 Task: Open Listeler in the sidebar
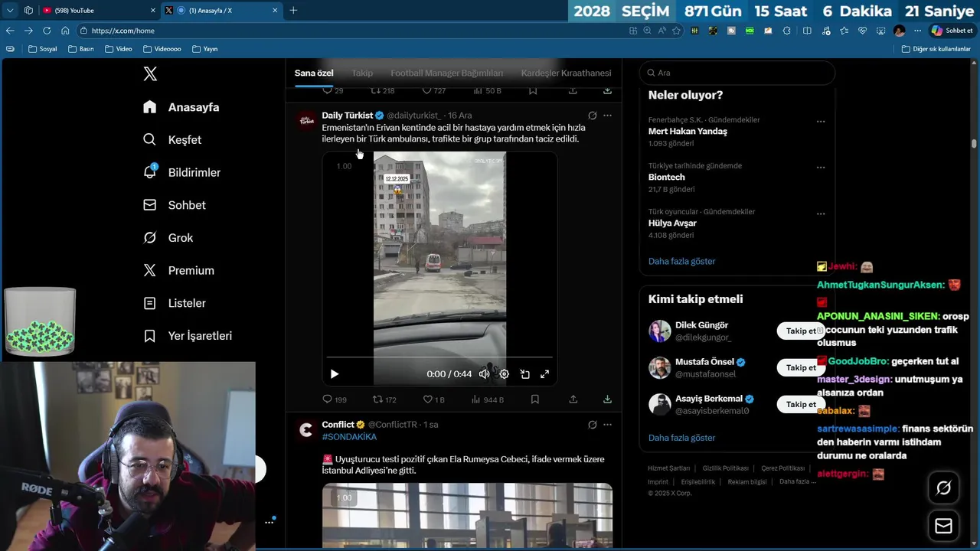175,303
